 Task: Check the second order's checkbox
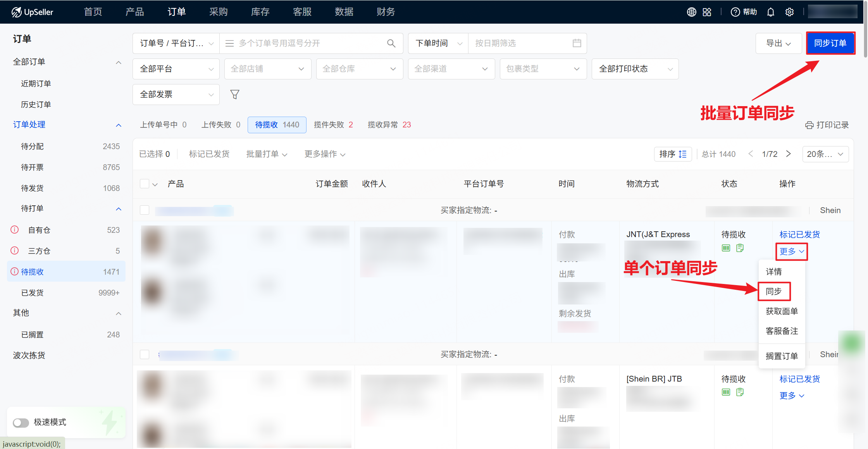coord(145,354)
